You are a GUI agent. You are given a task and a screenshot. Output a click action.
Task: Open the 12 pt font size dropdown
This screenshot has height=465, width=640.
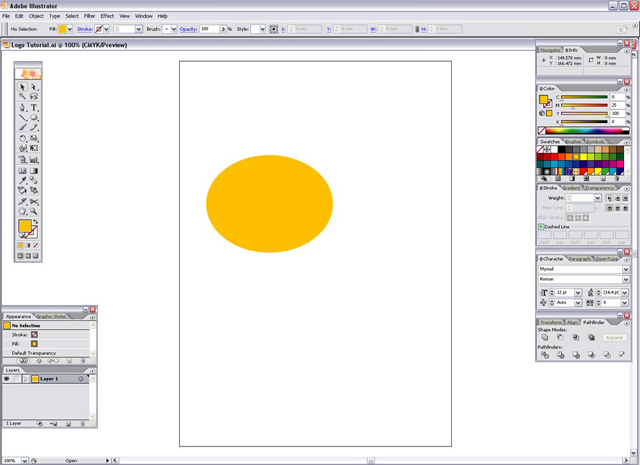(x=578, y=292)
